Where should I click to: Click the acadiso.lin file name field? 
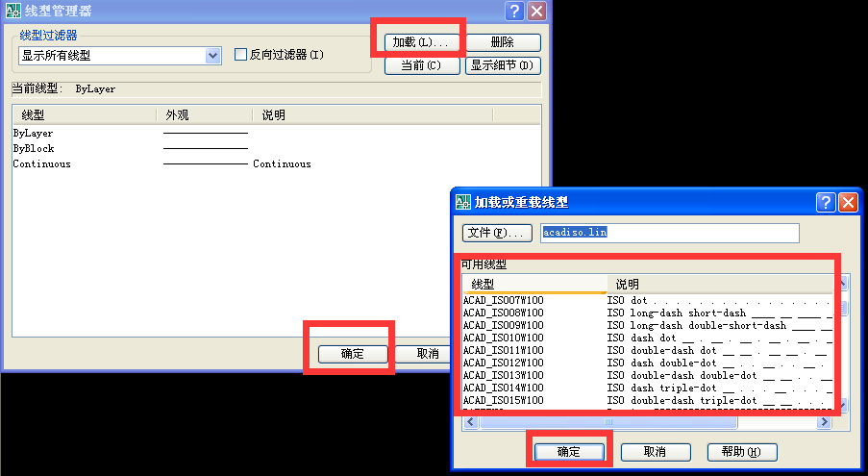click(670, 233)
